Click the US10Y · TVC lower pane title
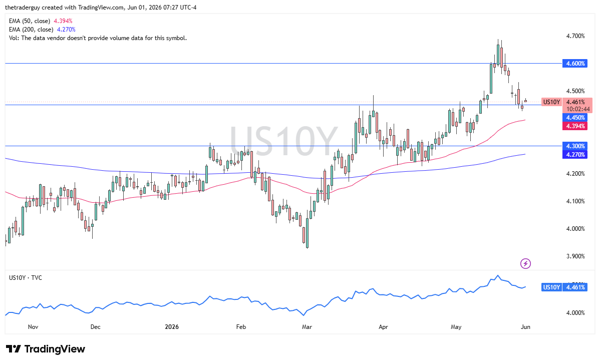600x364 pixels. (25, 277)
